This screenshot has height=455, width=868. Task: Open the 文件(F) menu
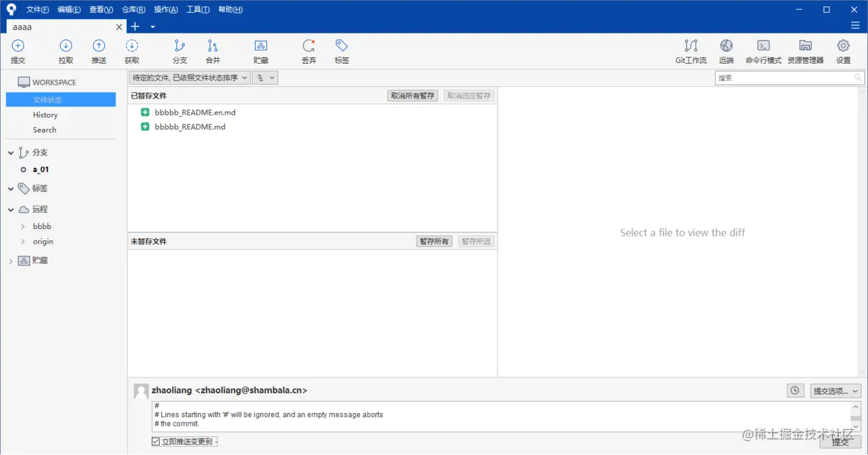pyautogui.click(x=38, y=10)
